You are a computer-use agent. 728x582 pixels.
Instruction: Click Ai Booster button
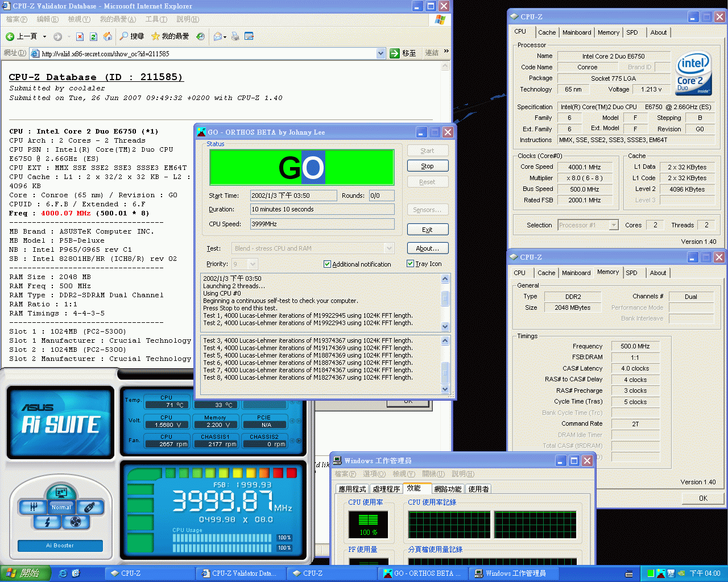coord(60,546)
